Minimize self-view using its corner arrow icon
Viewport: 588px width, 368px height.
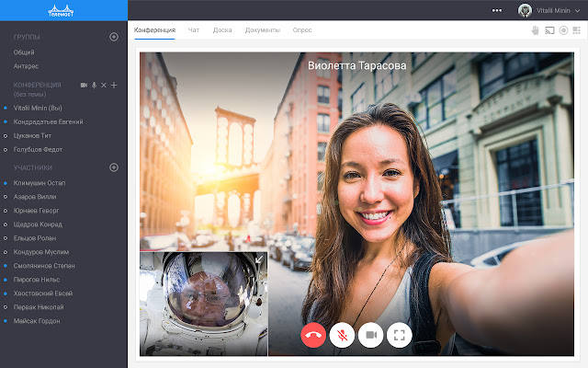[259, 259]
